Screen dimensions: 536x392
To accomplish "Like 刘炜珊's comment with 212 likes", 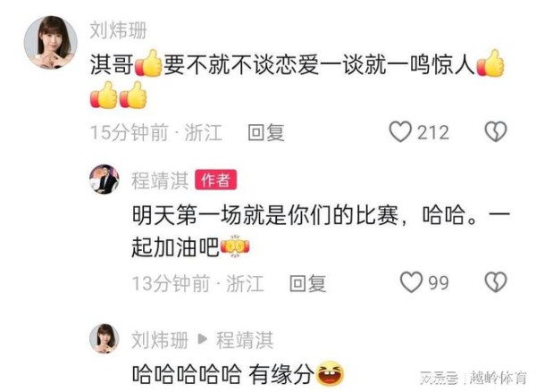I will [400, 132].
